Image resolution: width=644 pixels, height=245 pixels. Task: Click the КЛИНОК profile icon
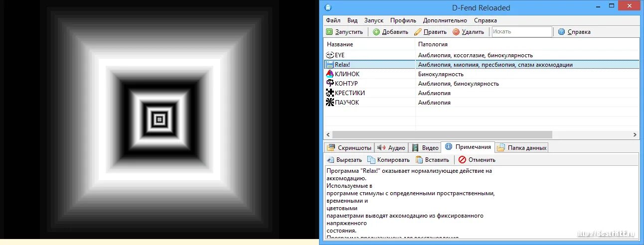329,74
